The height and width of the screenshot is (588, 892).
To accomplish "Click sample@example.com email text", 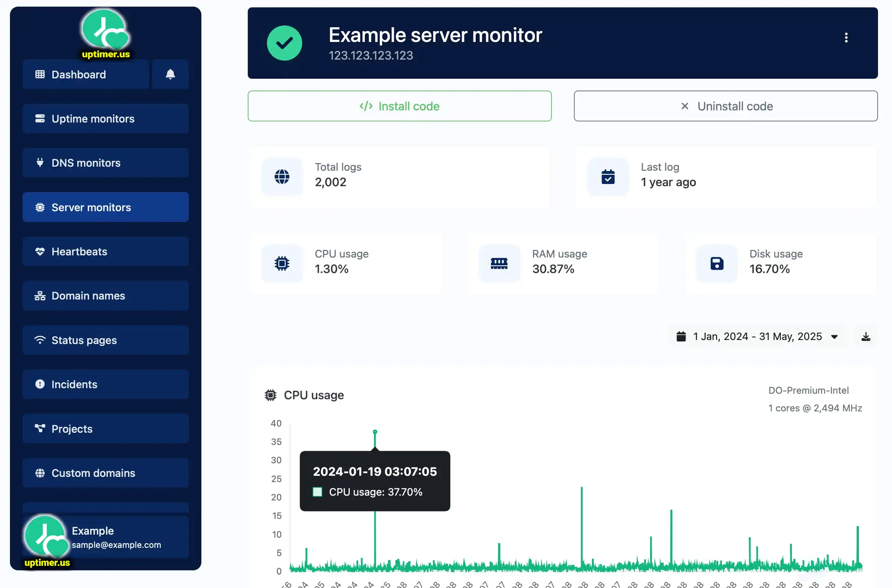I will point(116,545).
